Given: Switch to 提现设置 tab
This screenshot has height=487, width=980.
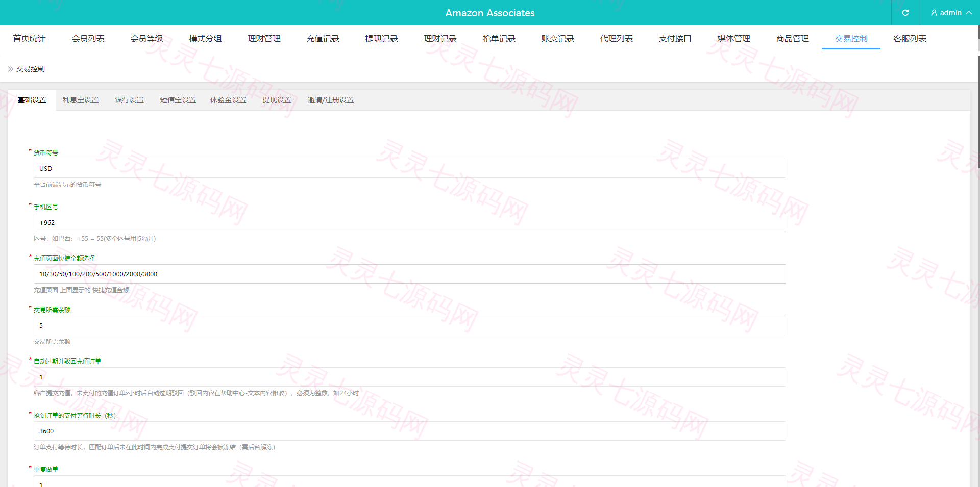Looking at the screenshot, I should pos(277,100).
